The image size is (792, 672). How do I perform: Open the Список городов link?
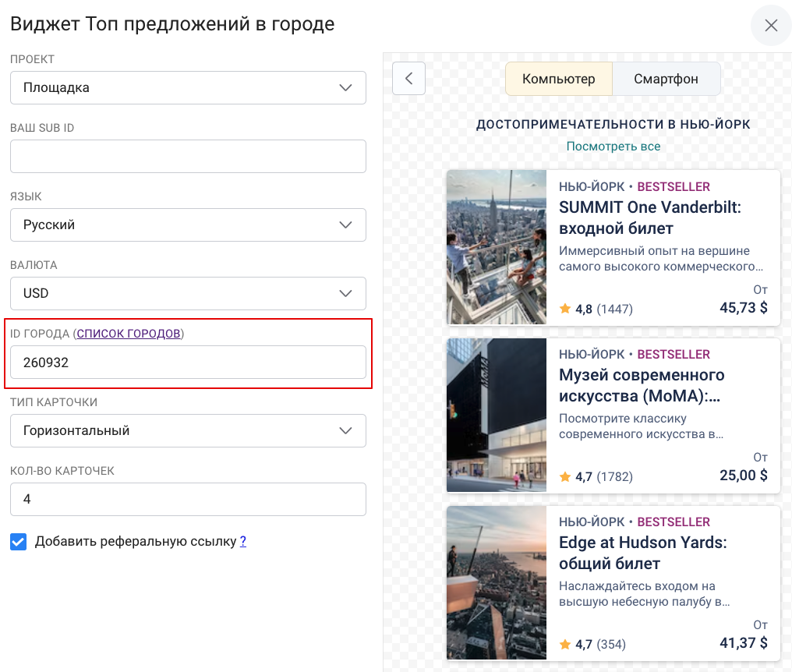tap(129, 334)
